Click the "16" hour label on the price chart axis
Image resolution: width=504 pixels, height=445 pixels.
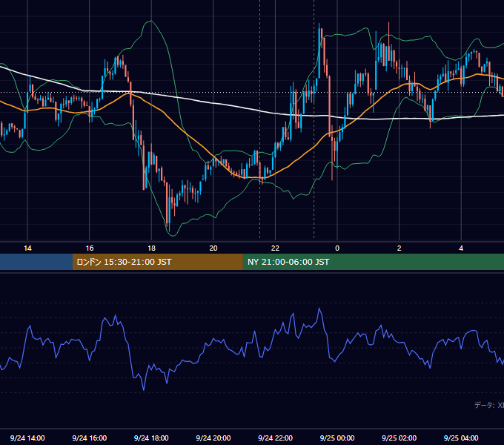point(90,248)
